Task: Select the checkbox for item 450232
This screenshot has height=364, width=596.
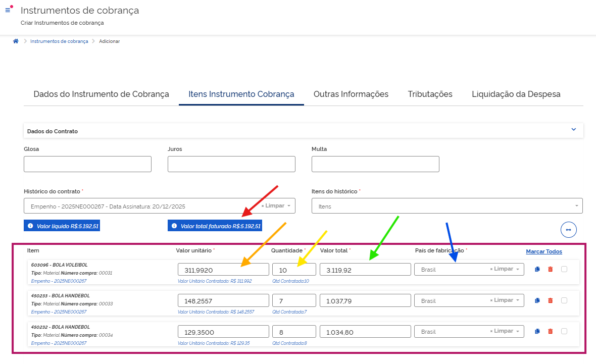Action: coord(564,331)
